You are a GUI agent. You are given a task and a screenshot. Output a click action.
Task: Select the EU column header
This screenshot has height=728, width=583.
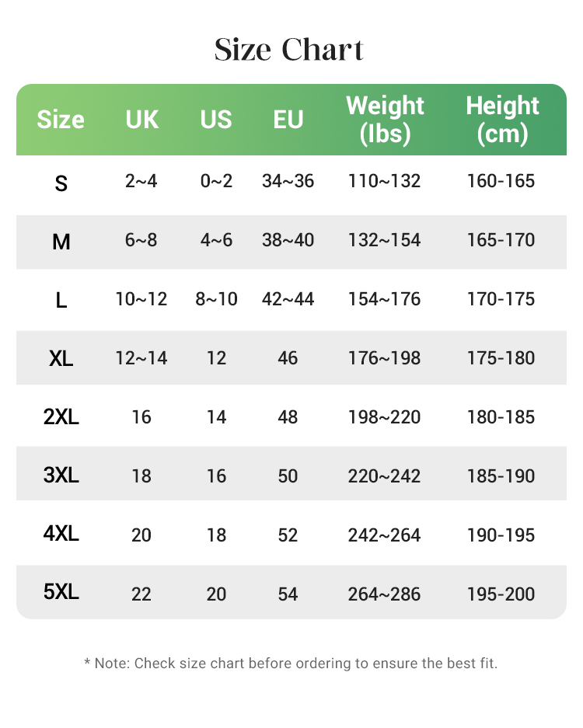(x=288, y=120)
